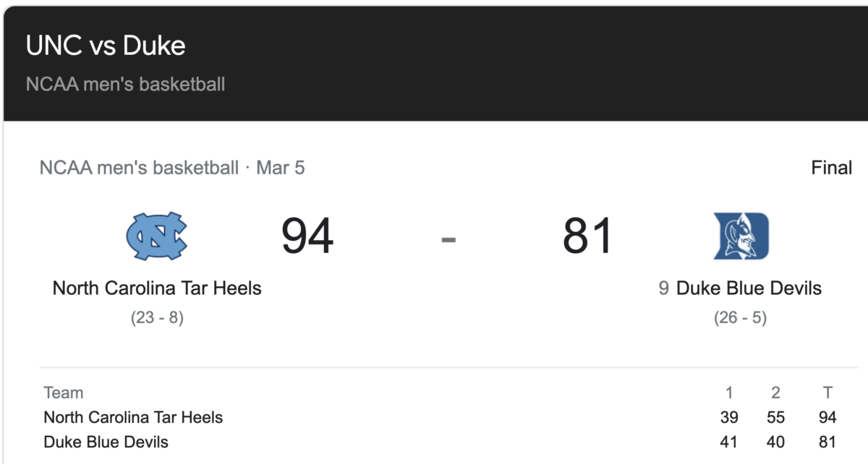Click the Duke Blue Devils logo
868x464 pixels.
(x=741, y=236)
